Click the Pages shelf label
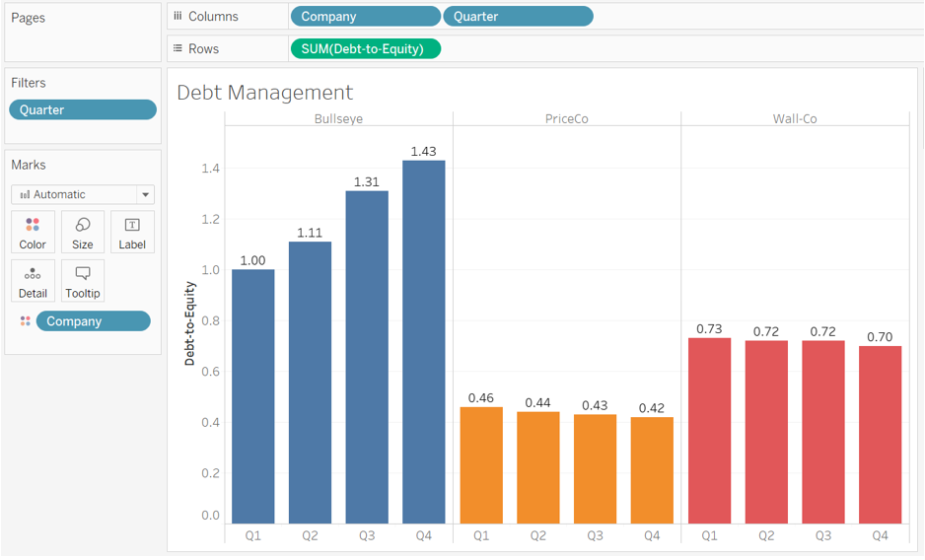The image size is (925, 560). click(x=28, y=18)
